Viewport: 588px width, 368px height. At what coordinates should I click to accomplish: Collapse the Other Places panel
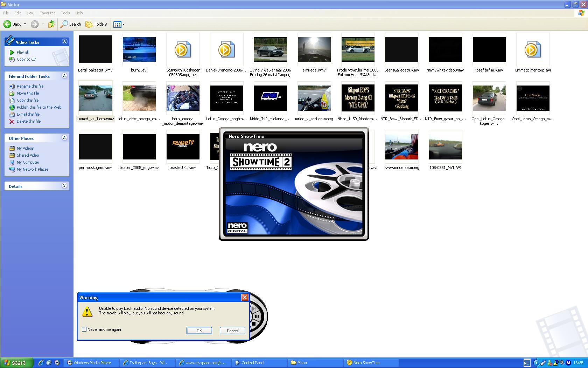pos(64,138)
